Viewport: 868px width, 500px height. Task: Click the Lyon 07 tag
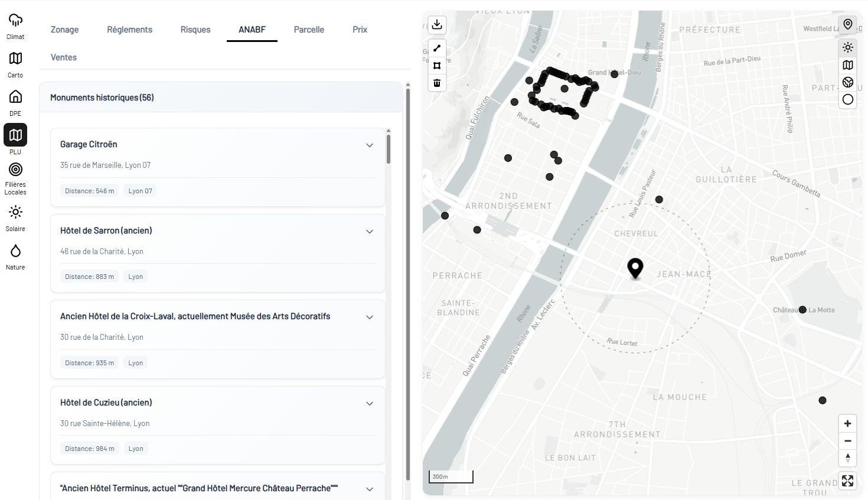click(x=140, y=191)
